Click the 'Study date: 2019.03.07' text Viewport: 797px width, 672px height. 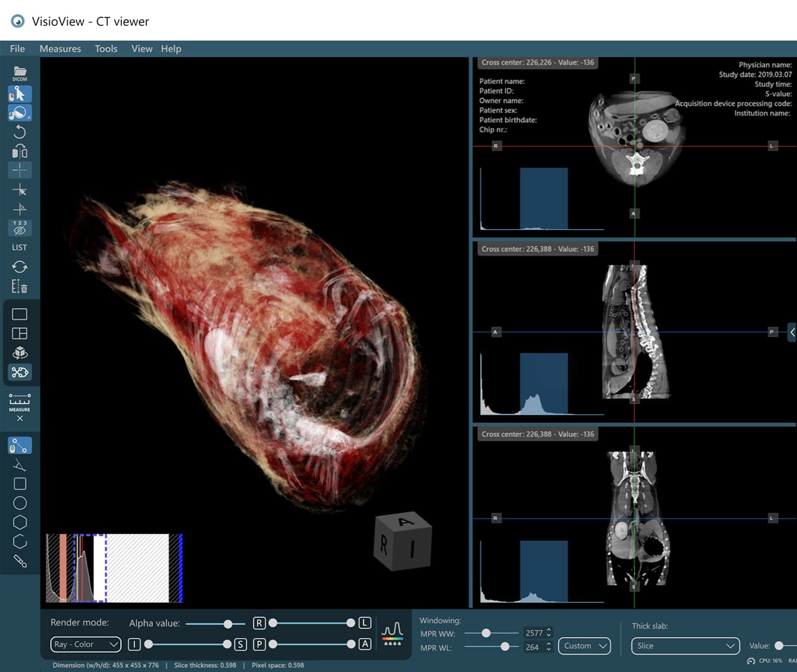(755, 75)
